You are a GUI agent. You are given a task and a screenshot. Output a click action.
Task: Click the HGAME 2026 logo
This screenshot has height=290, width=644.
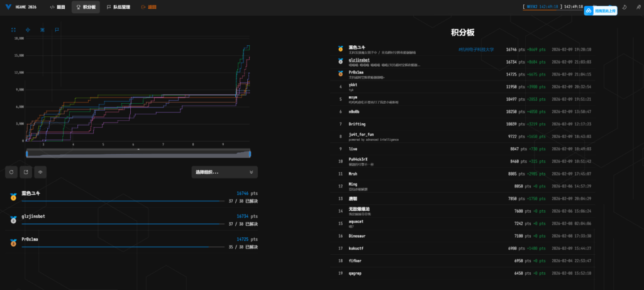pyautogui.click(x=23, y=8)
